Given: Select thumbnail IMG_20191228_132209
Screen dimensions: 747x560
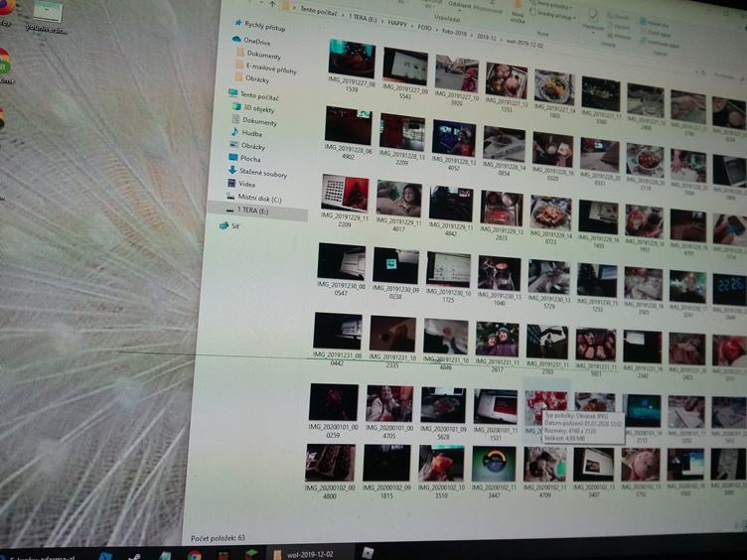Looking at the screenshot, I should (x=401, y=139).
